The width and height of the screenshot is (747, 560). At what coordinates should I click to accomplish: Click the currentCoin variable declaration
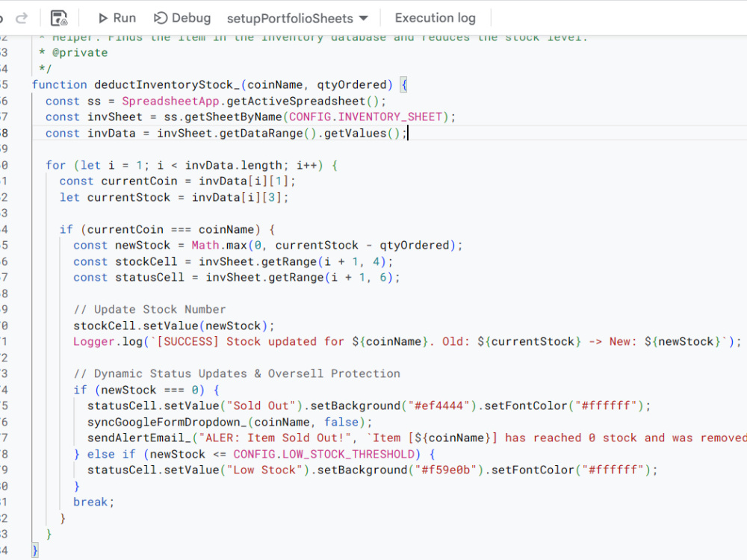click(139, 181)
